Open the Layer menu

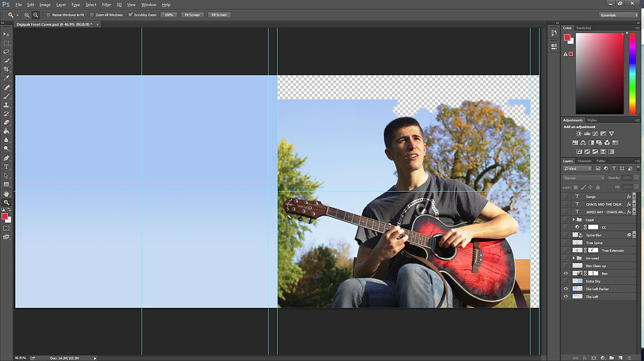[x=60, y=5]
